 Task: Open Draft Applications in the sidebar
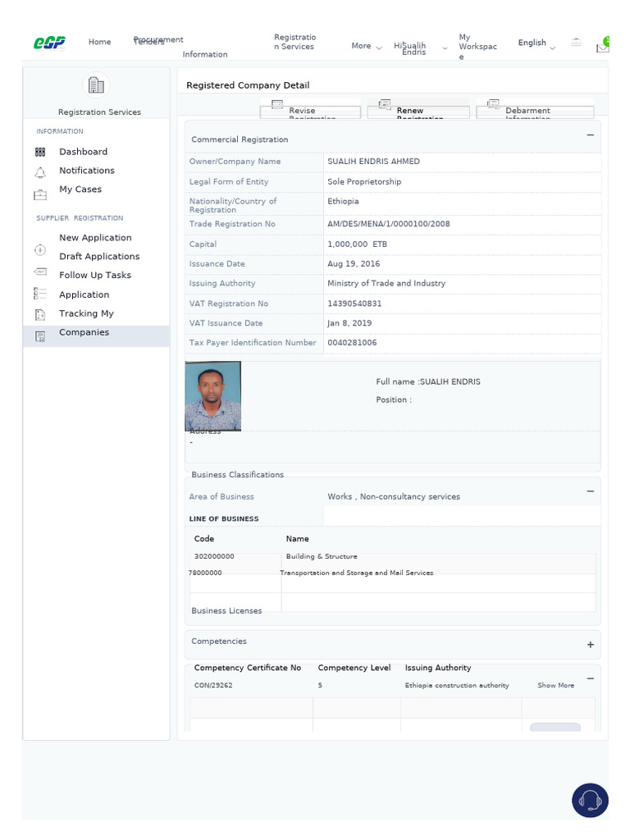coord(99,256)
